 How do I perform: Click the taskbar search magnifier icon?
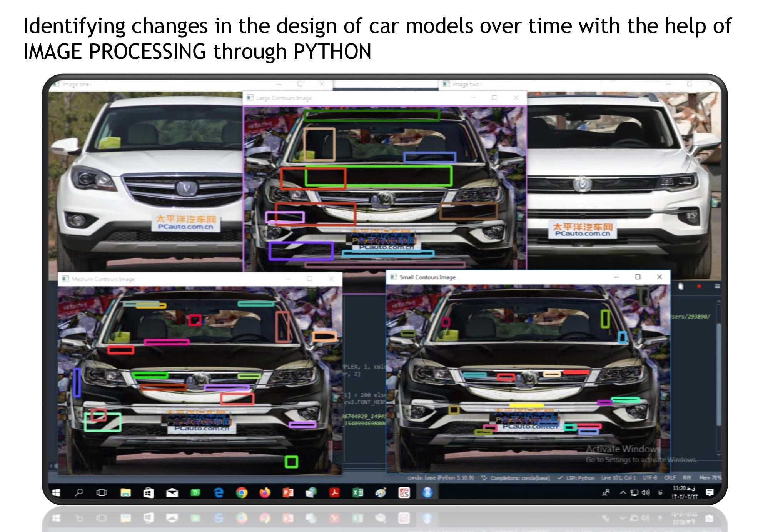[x=79, y=493]
